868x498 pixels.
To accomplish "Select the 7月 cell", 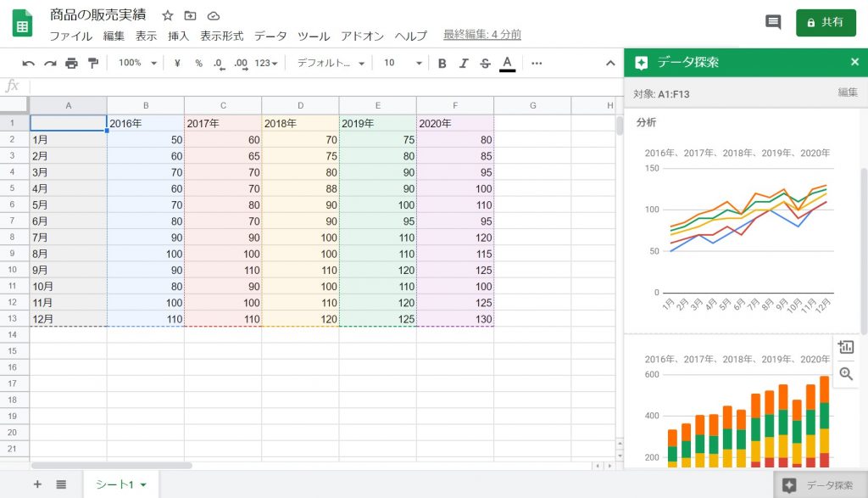I will [x=68, y=237].
